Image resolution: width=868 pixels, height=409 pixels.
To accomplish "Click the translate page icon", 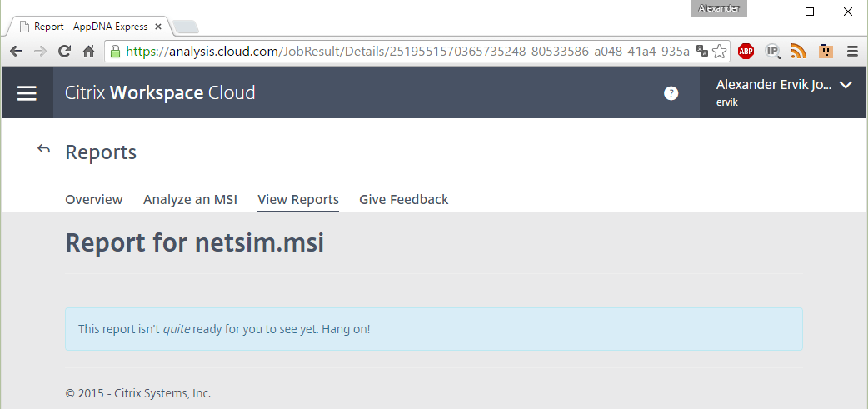I will tap(702, 52).
